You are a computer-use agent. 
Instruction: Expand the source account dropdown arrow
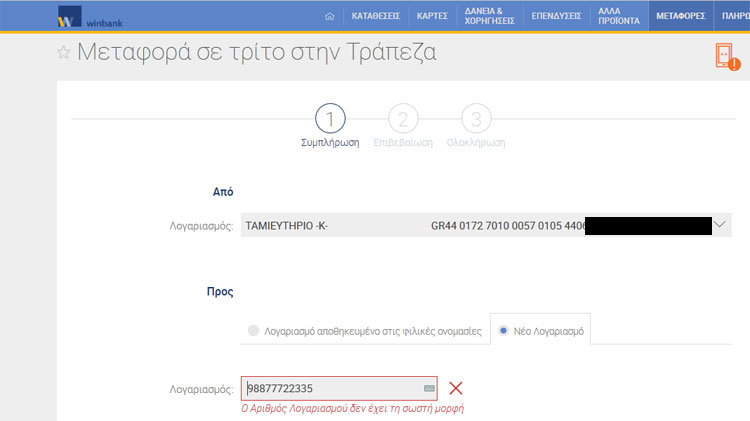click(719, 224)
